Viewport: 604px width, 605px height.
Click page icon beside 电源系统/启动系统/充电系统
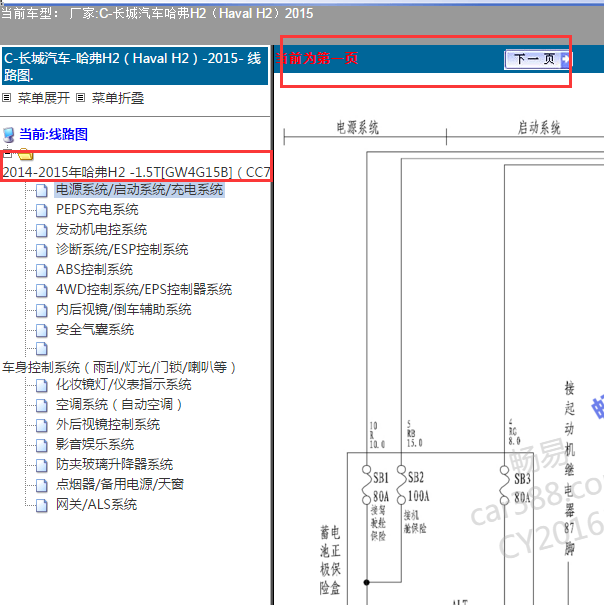(x=42, y=190)
